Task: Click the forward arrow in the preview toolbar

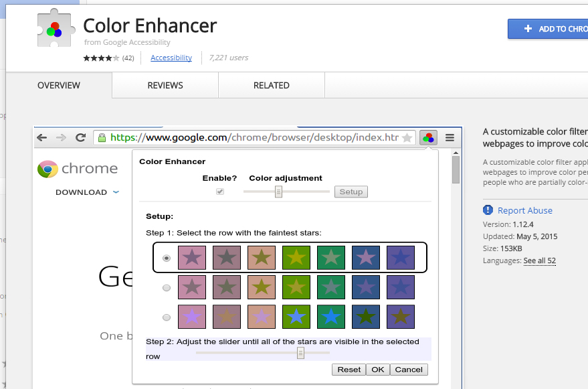Action: pyautogui.click(x=61, y=138)
